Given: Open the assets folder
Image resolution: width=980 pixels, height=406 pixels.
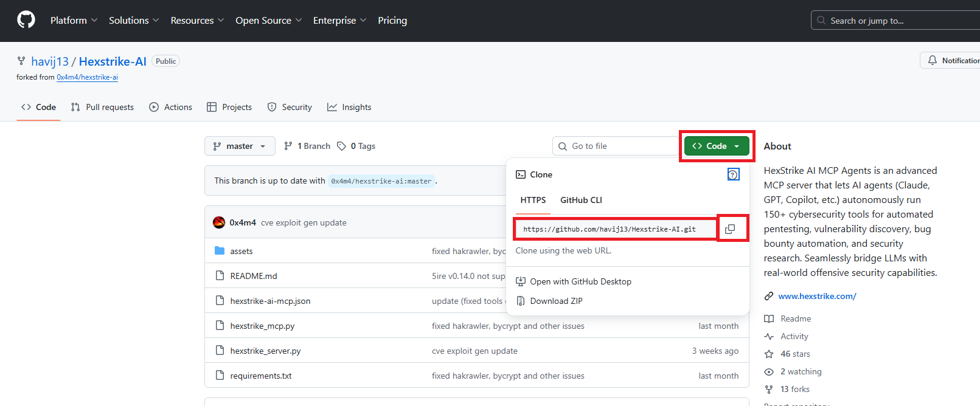Looking at the screenshot, I should 241,251.
